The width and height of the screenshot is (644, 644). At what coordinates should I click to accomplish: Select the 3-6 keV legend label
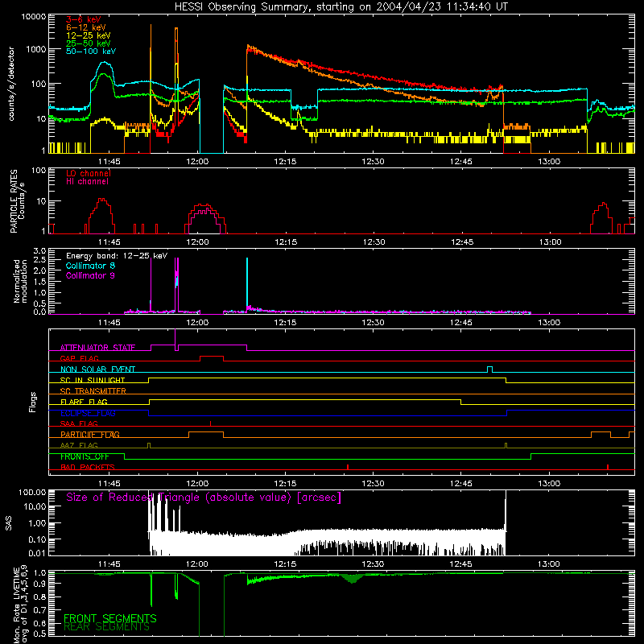[83, 19]
